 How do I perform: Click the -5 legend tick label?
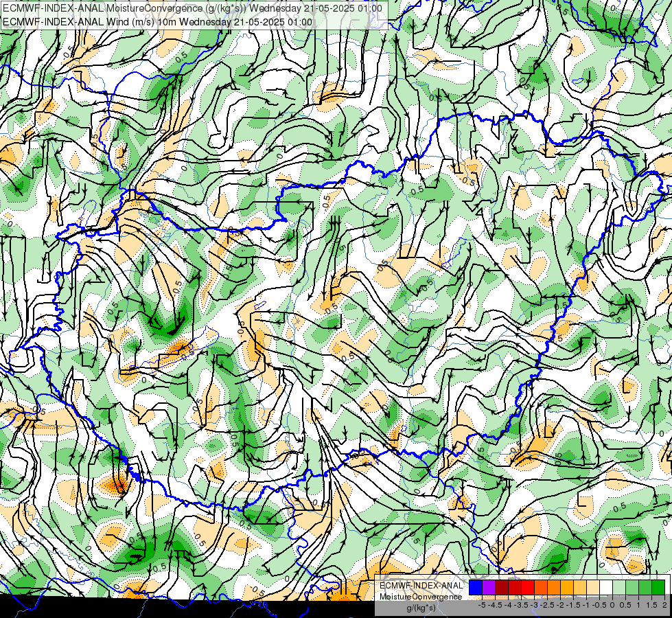(482, 605)
